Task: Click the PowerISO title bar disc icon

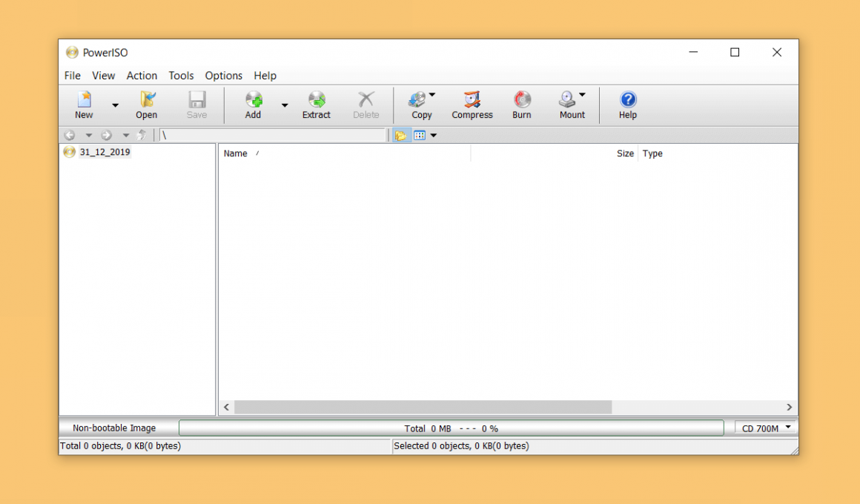Action: (x=72, y=52)
